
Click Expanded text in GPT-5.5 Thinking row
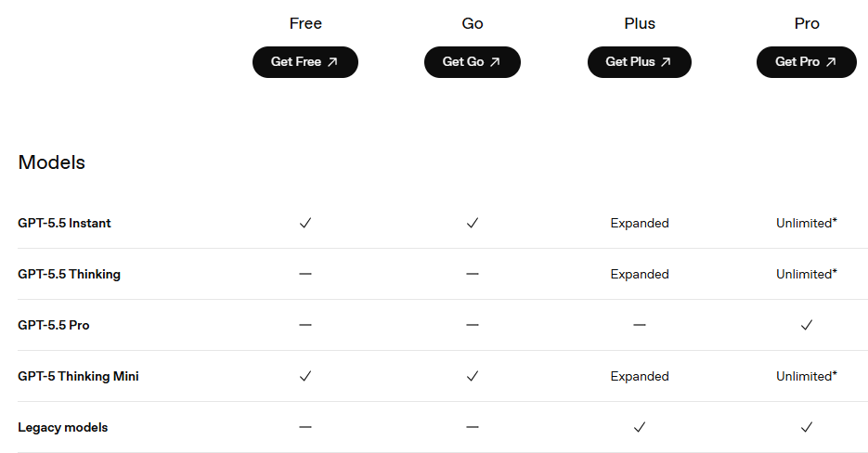pos(640,274)
